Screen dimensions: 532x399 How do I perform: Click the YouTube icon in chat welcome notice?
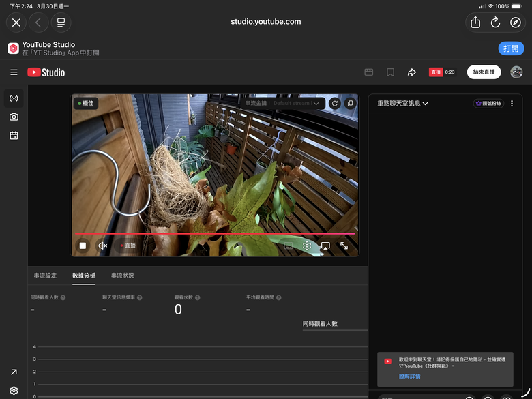coord(388,361)
